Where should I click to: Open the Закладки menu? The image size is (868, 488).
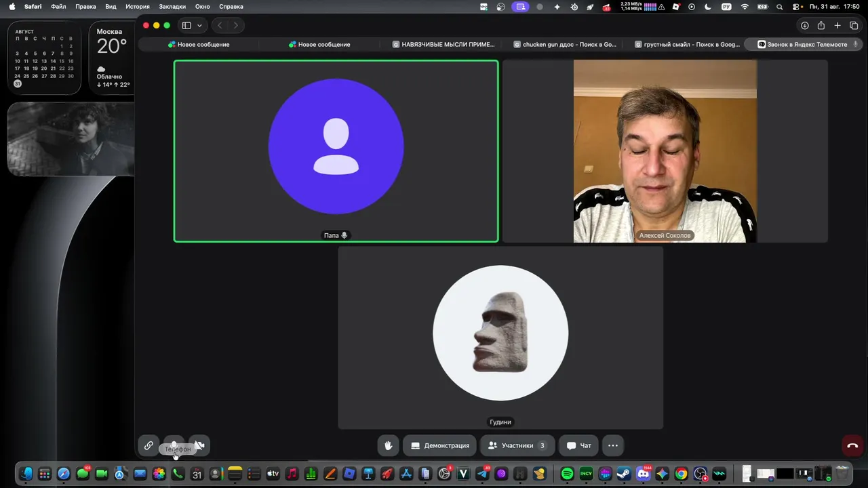coord(172,7)
